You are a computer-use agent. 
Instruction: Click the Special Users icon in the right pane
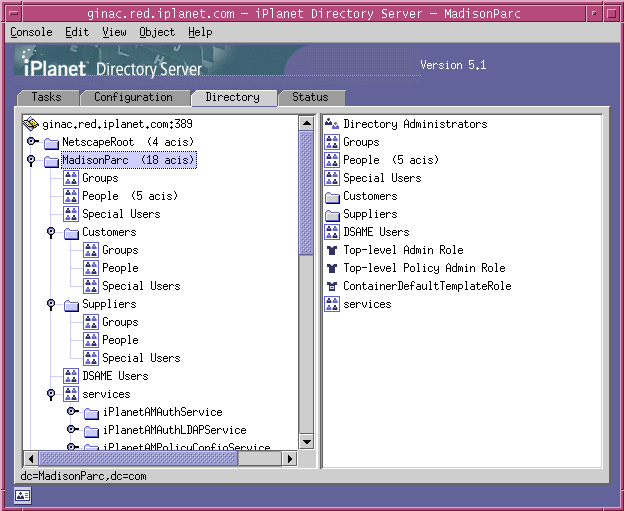(332, 178)
